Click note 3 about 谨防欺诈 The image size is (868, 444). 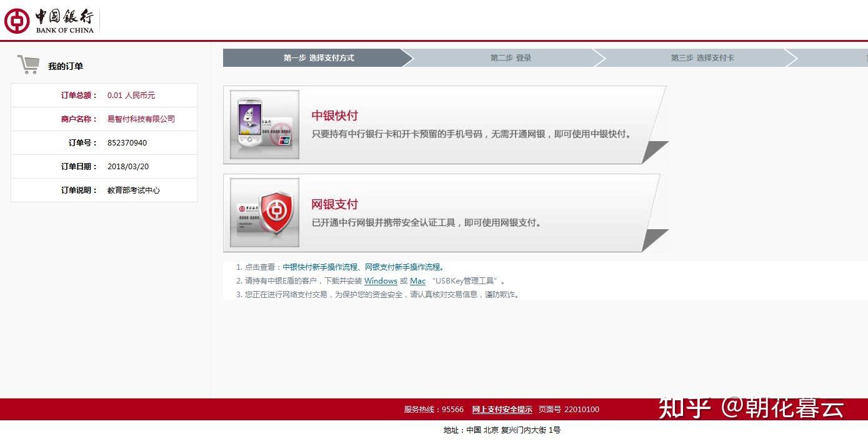pos(378,295)
